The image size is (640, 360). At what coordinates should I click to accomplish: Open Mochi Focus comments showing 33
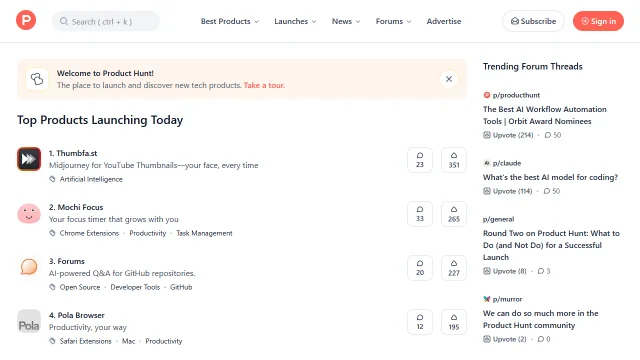pyautogui.click(x=420, y=214)
